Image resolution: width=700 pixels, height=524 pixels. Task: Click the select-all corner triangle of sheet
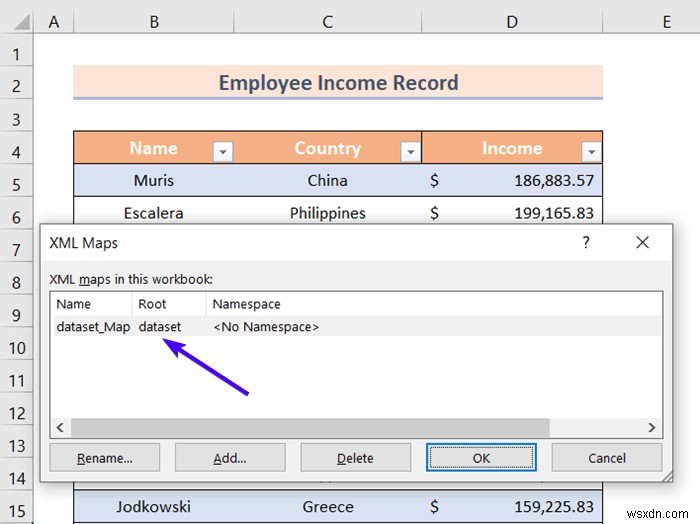coord(22,21)
